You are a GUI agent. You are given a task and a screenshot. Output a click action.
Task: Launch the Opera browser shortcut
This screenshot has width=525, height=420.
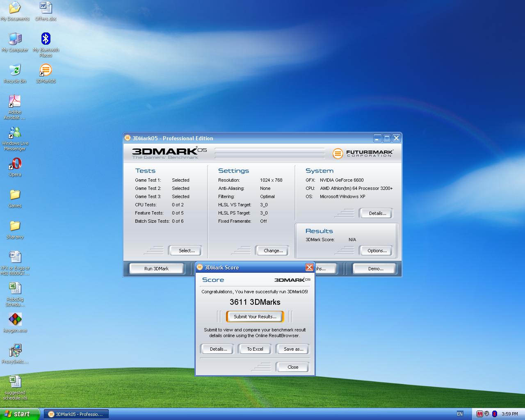[15, 167]
